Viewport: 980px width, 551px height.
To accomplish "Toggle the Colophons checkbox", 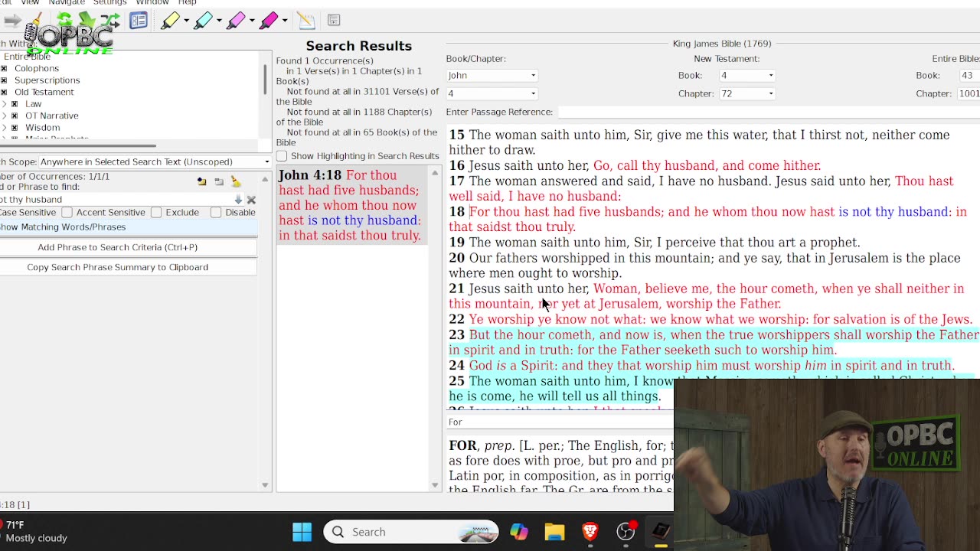I will (x=4, y=68).
